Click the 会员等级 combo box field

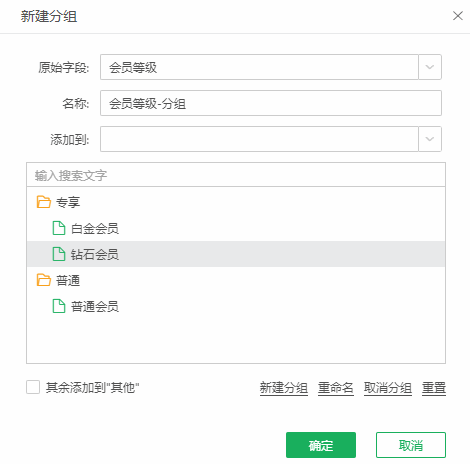pos(259,67)
